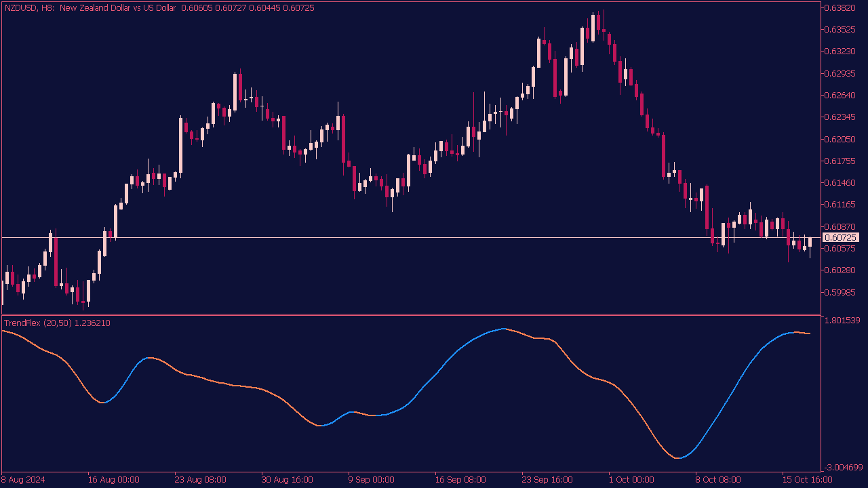The height and width of the screenshot is (488, 868).
Task: Click the 0.61755 price scale value
Action: (840, 161)
